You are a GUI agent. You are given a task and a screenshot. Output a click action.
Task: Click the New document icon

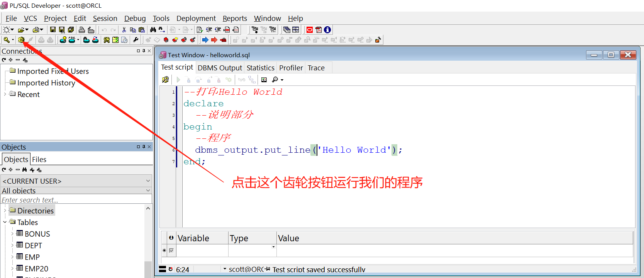(6, 30)
